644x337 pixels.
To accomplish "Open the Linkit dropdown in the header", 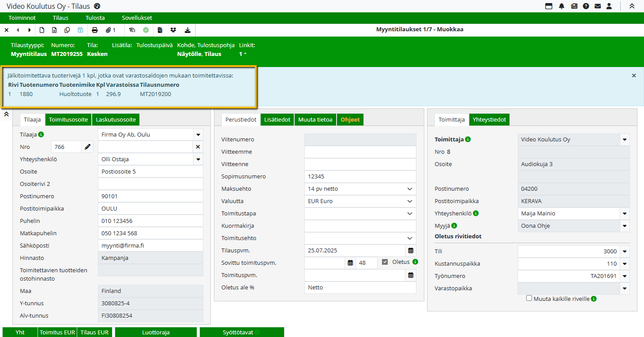I will (x=243, y=54).
